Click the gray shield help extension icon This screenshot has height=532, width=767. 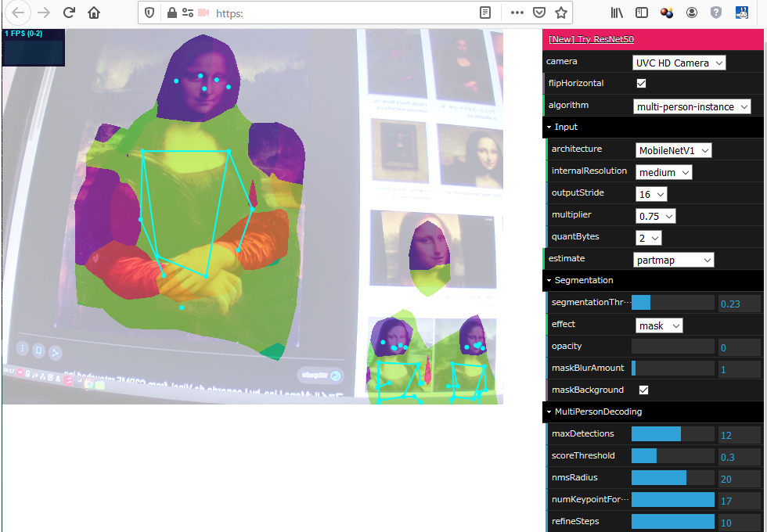coord(716,13)
